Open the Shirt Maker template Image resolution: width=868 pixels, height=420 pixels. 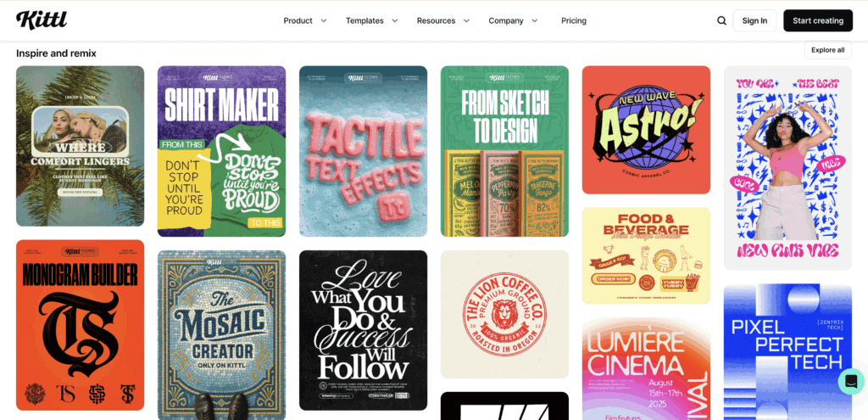point(221,151)
